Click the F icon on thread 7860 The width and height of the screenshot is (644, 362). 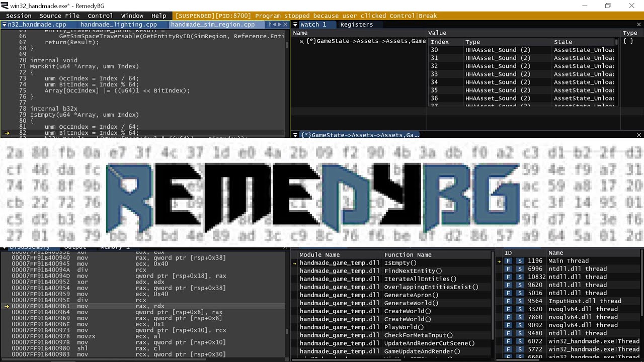coord(509,317)
